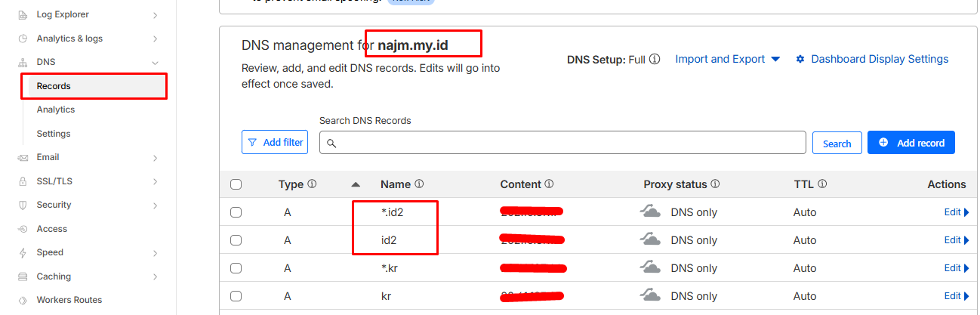Click the grey cloud icon in id2 row
Screen dimensions: 980x315
pos(650,239)
